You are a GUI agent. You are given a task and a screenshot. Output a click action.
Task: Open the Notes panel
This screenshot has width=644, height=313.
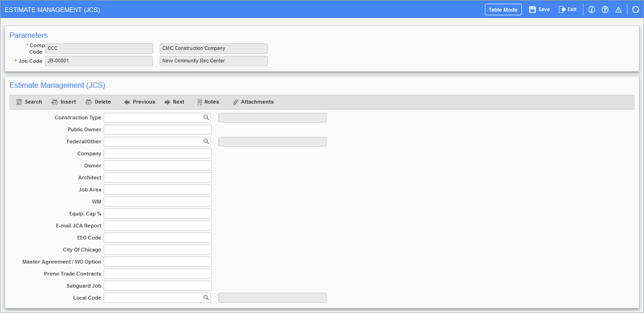pos(208,102)
